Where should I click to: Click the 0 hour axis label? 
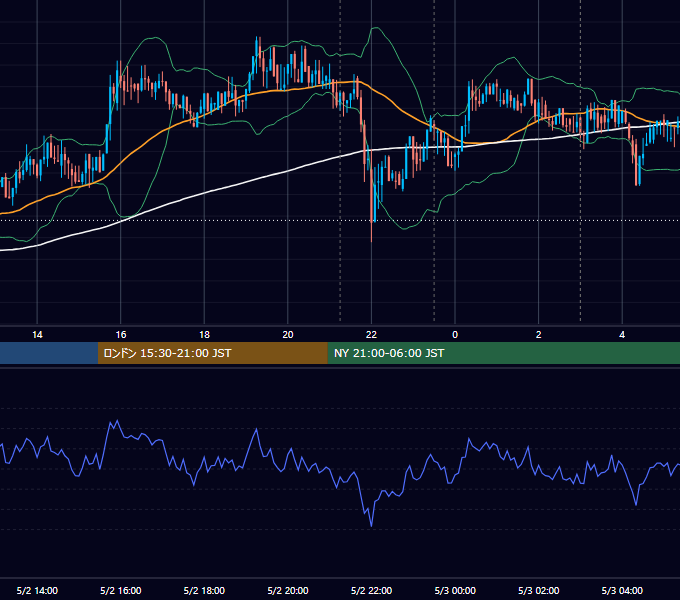(455, 335)
